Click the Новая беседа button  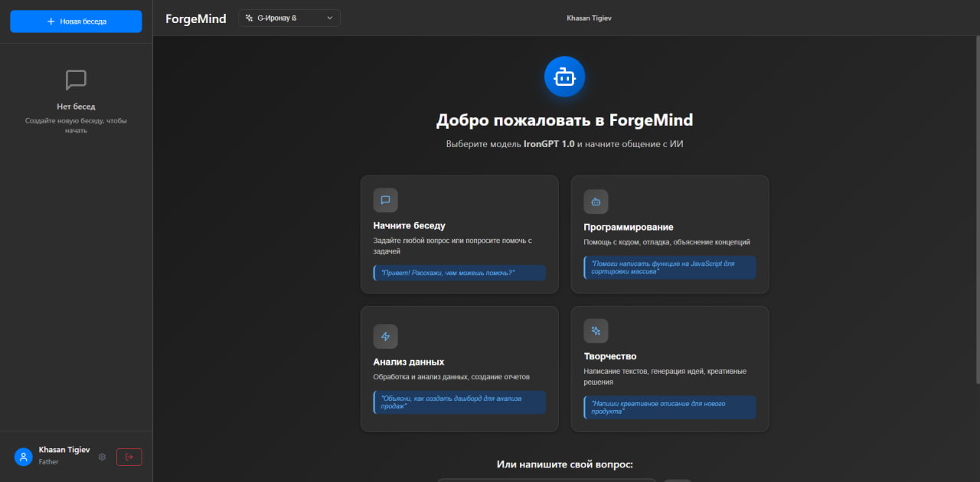coord(75,21)
